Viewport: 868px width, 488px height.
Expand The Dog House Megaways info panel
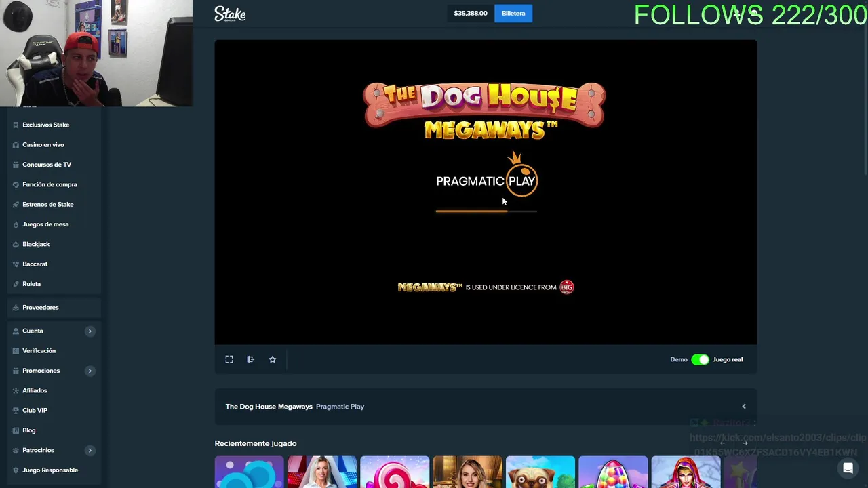pos(744,407)
